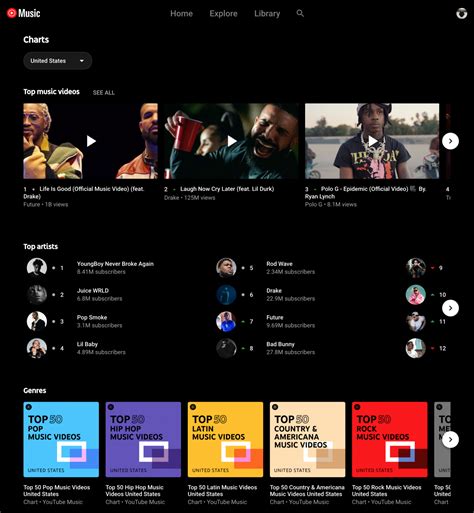Click 8.41M subscribers under YoungBoy
Viewport: 474px width, 513px height.
pyautogui.click(x=101, y=272)
